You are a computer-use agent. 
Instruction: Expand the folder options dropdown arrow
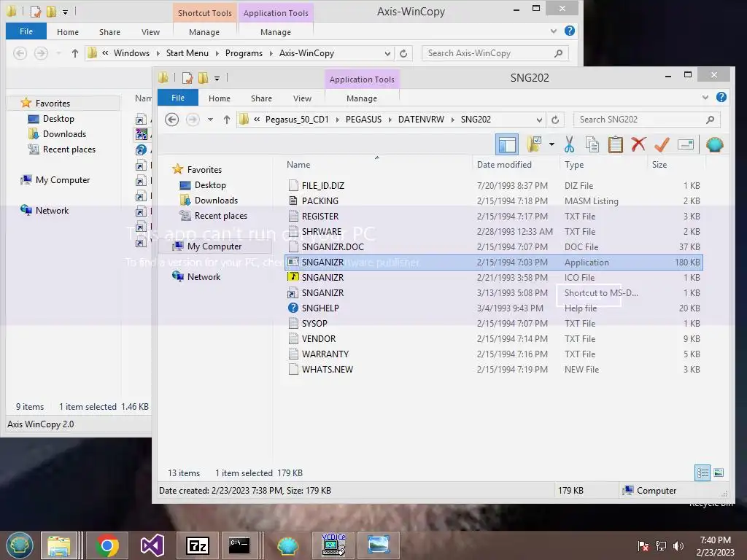click(x=551, y=144)
